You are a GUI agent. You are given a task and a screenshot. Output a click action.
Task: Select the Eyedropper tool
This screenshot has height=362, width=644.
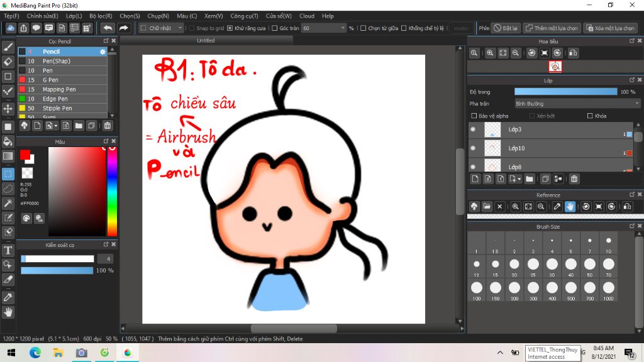[8, 296]
